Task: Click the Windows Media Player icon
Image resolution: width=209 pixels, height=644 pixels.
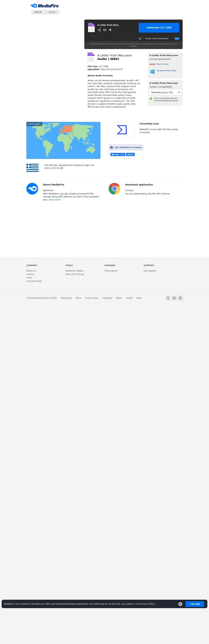Action: (x=152, y=72)
